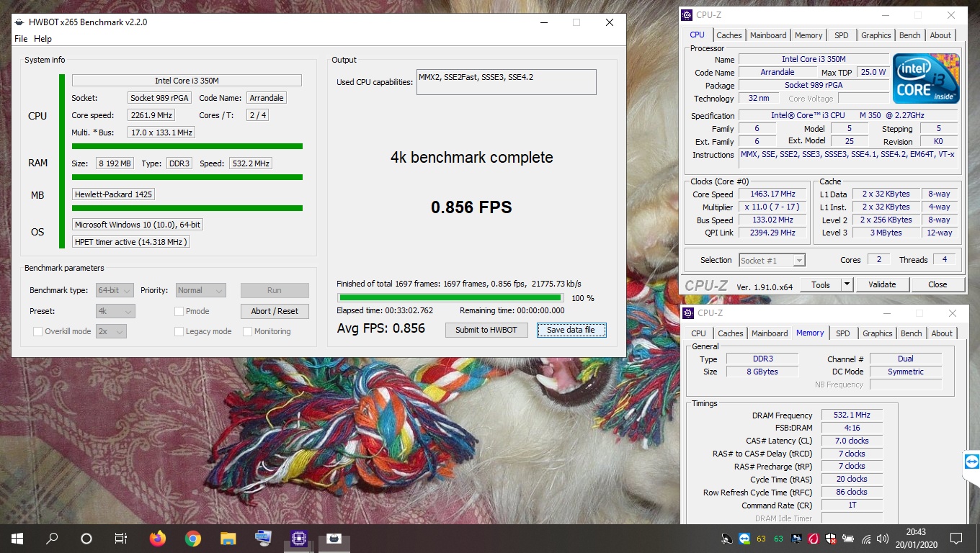Expand the Tools dropdown arrow in CPU-Z

(x=847, y=284)
